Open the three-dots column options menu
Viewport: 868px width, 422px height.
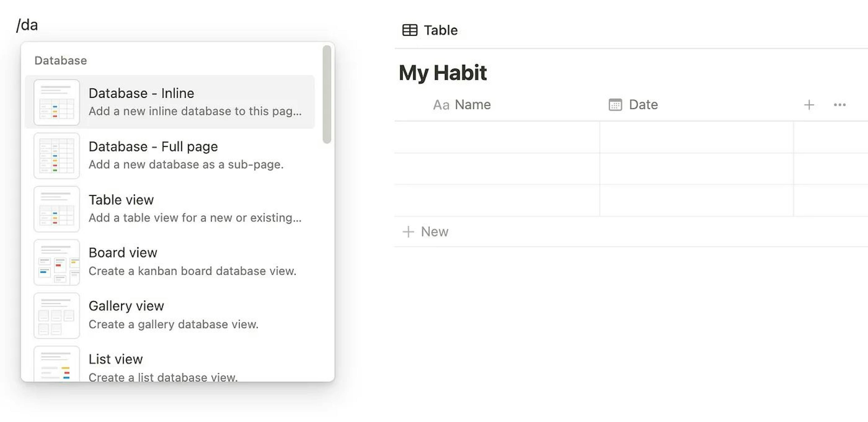click(839, 105)
